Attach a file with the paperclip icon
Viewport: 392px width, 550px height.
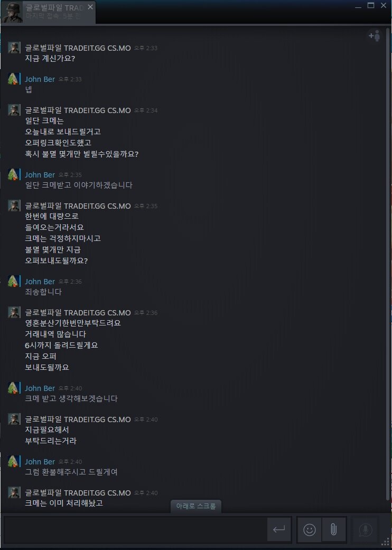pos(334,529)
